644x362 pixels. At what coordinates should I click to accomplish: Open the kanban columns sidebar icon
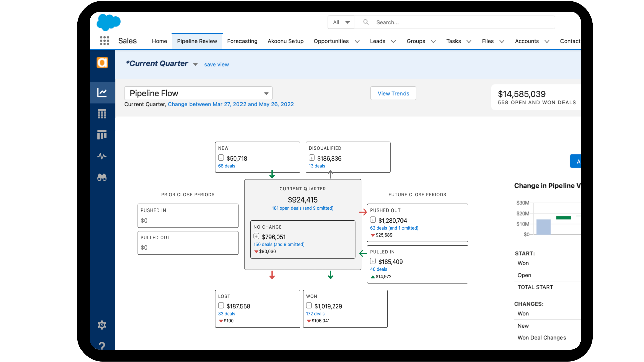click(x=102, y=135)
